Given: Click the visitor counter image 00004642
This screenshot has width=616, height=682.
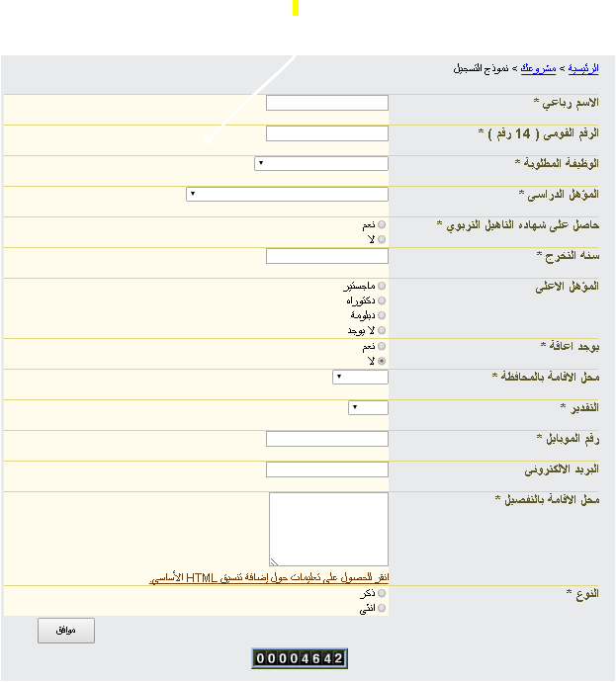Looking at the screenshot, I should 299,658.
